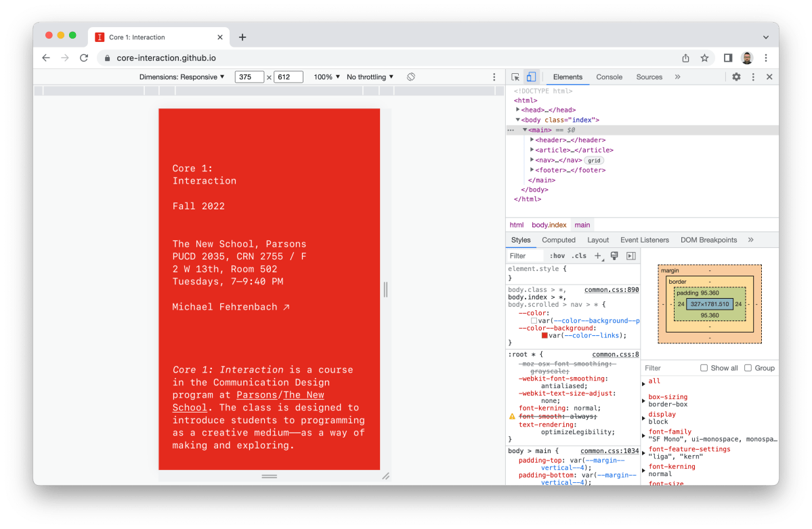This screenshot has height=529, width=812.
Task: Activate the inspect element picker
Action: (515, 77)
